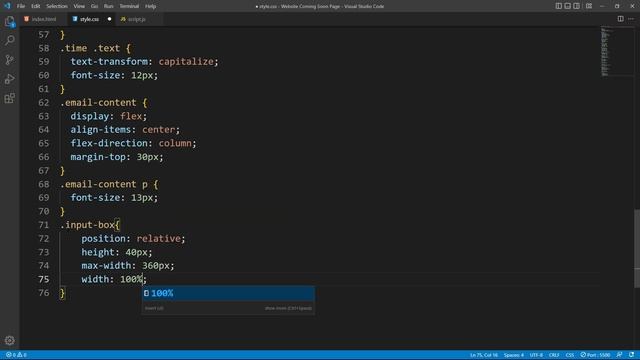Open the Search view in activity bar
This screenshot has height=360, width=640.
pyautogui.click(x=9, y=40)
